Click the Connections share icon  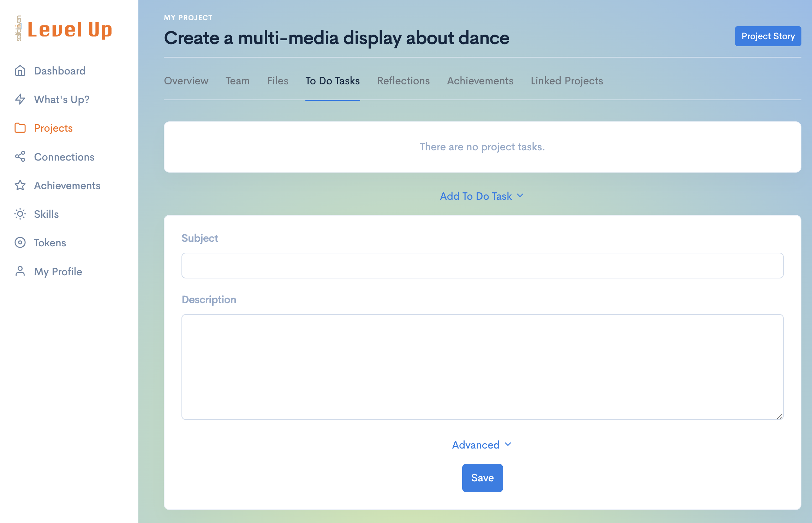point(20,157)
